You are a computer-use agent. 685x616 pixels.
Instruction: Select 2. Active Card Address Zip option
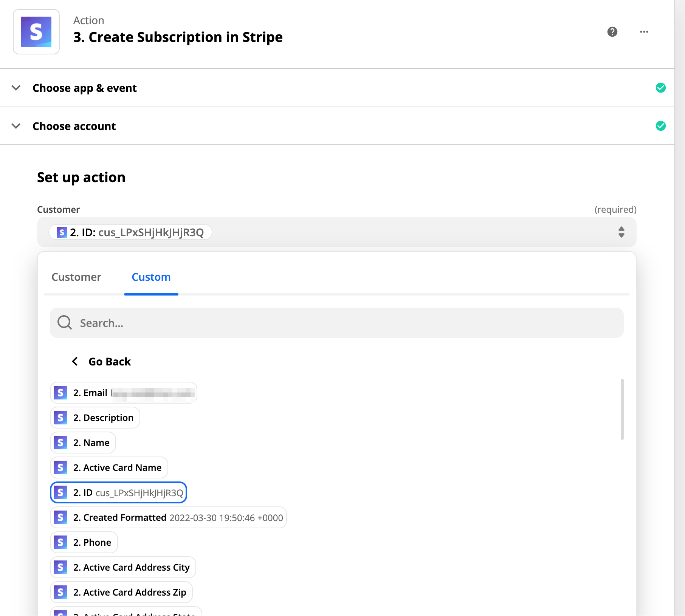click(121, 592)
